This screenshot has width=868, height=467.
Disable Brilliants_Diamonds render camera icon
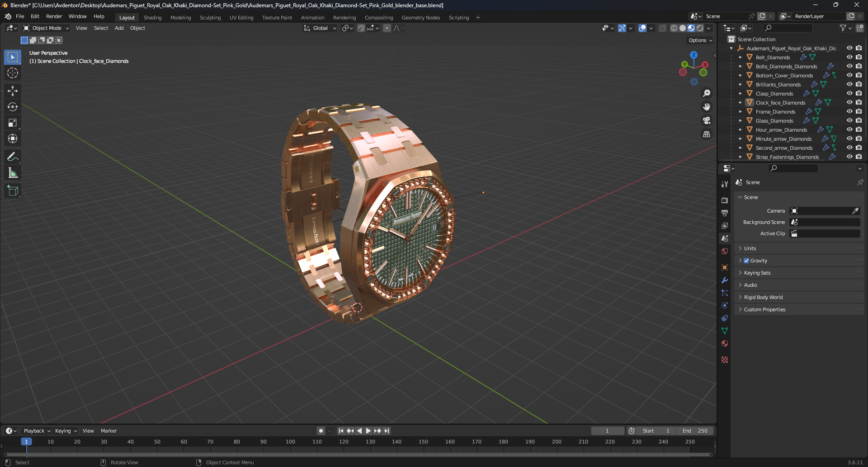point(859,84)
